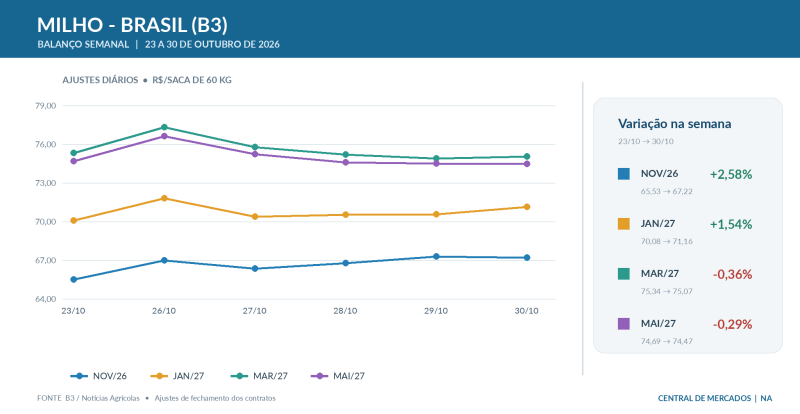Select MAI/27 peak point at 26/10
This screenshot has width=800, height=414.
coord(164,136)
